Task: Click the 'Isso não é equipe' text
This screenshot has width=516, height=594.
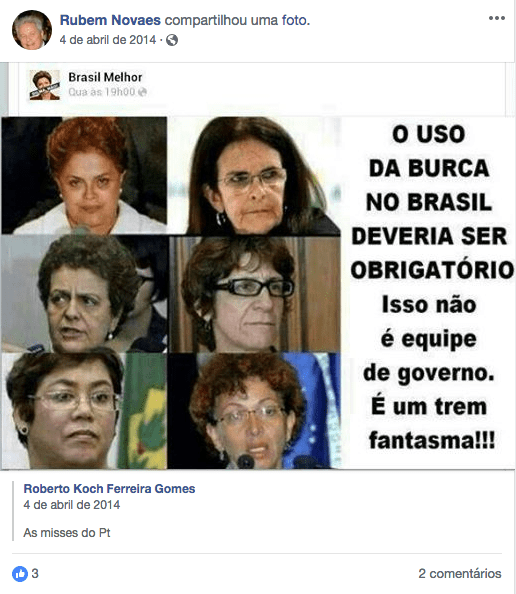Action: (429, 322)
